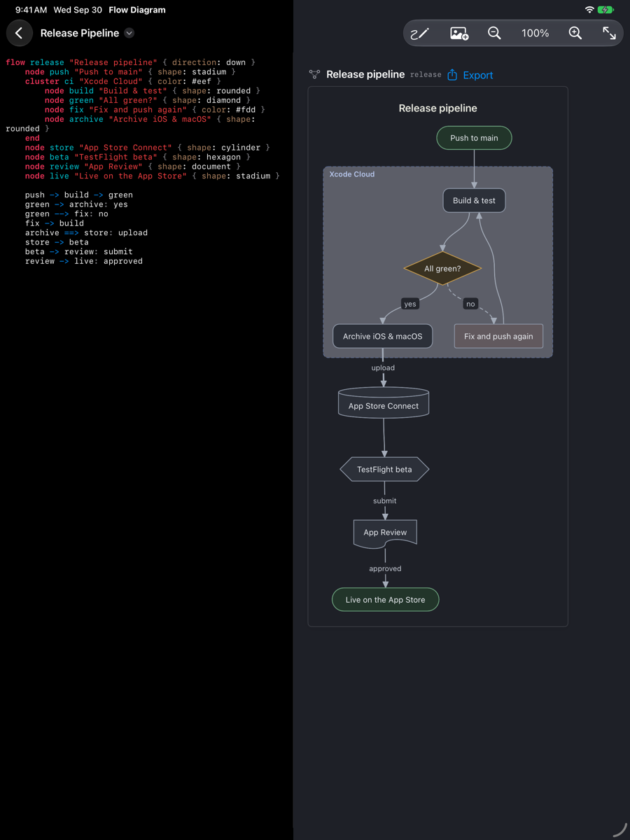Zoom in with the plus magnifier

pos(575,33)
